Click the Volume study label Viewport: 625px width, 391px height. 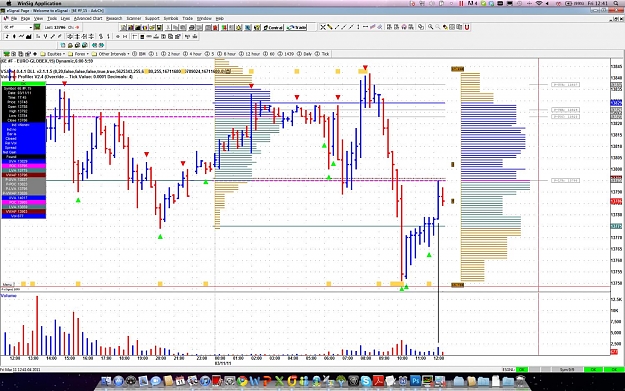point(8,296)
